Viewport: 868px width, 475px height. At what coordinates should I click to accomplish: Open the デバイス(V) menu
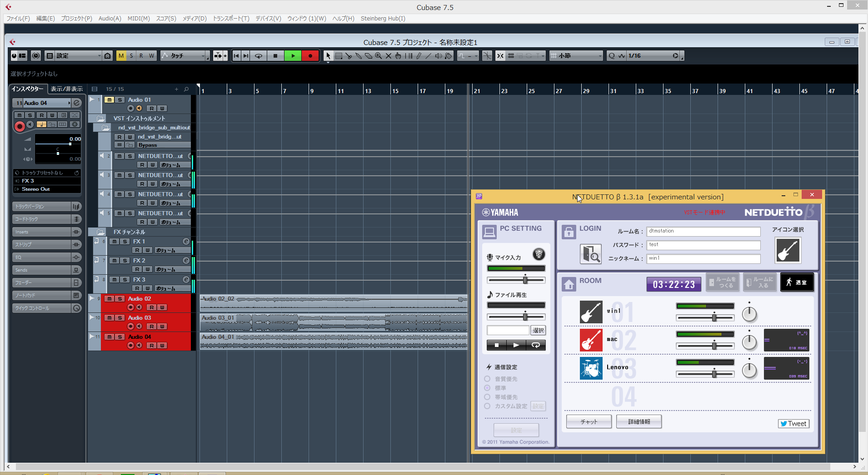tap(268, 19)
